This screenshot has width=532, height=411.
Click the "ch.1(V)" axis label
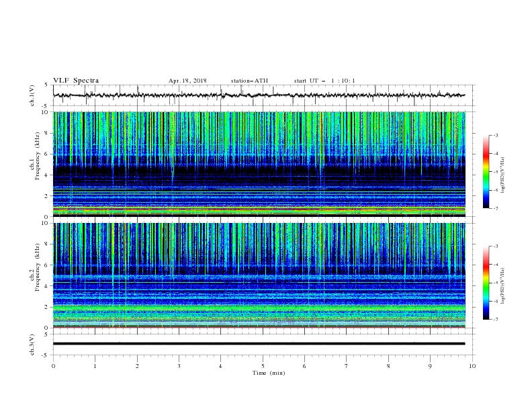point(32,95)
